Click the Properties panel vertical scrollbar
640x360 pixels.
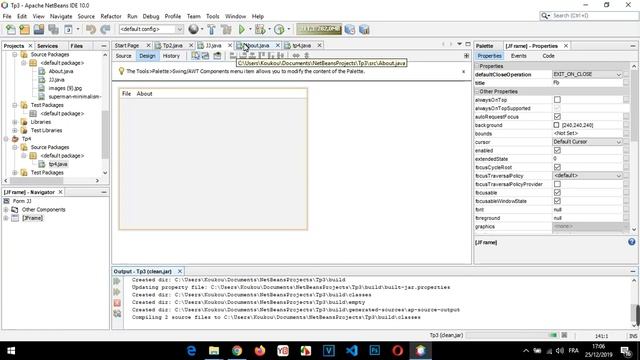click(633, 147)
